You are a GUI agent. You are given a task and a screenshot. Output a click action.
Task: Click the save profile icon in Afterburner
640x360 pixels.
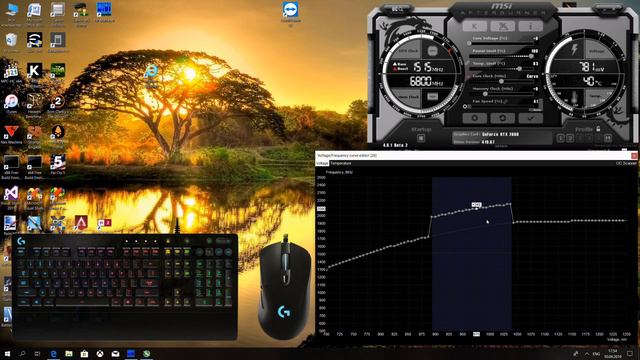[608, 138]
